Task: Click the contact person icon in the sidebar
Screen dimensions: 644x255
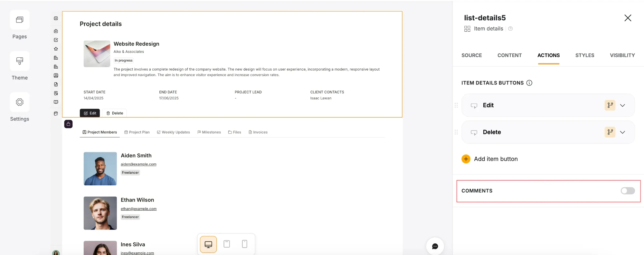Action: 56,75
